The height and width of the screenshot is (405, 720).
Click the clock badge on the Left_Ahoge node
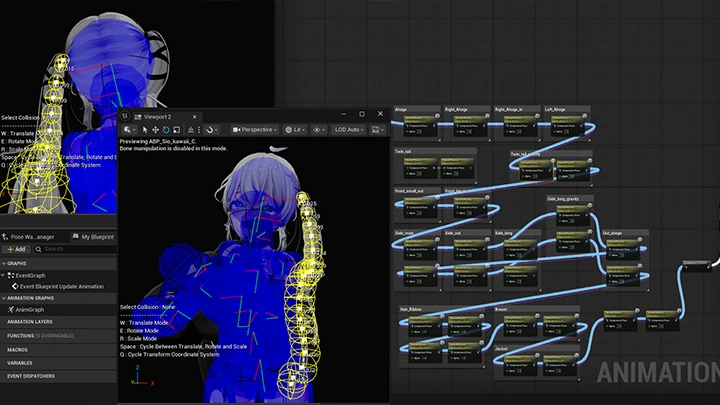coord(585,116)
